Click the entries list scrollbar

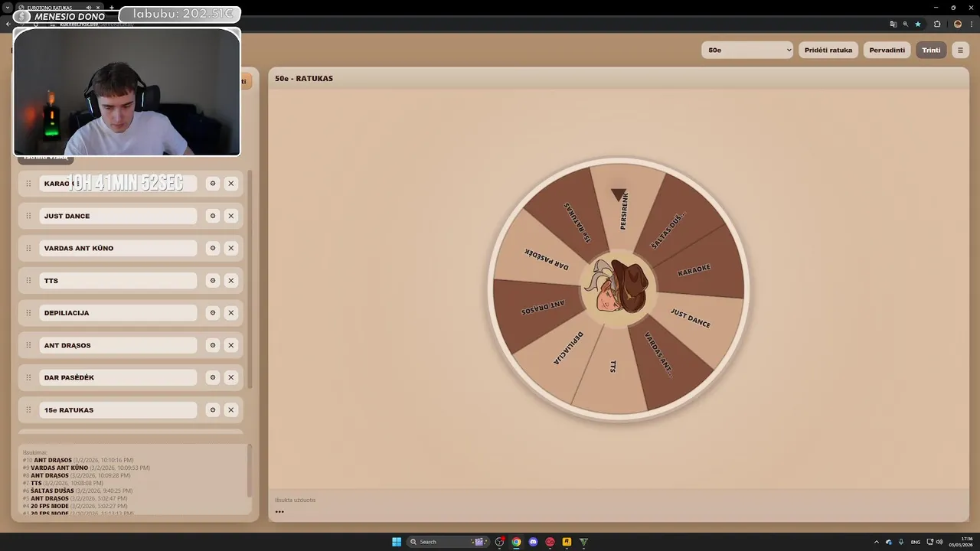click(250, 279)
